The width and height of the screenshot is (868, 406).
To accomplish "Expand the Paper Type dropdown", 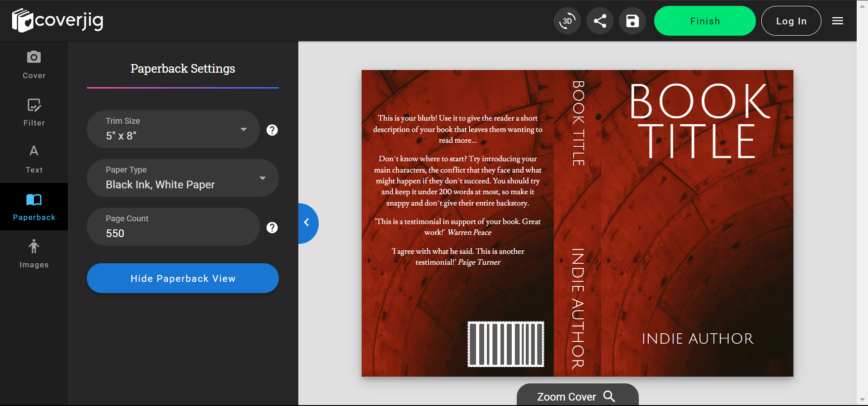I will [183, 178].
